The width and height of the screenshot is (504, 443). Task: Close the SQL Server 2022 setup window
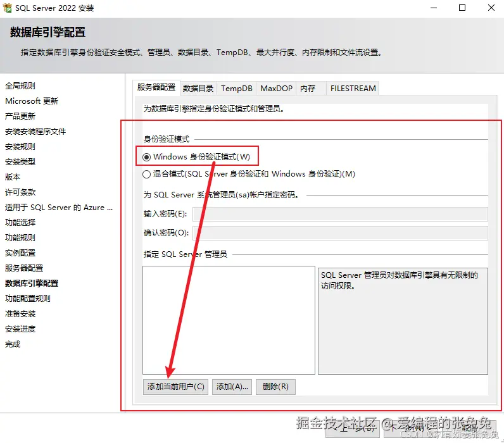(x=491, y=8)
